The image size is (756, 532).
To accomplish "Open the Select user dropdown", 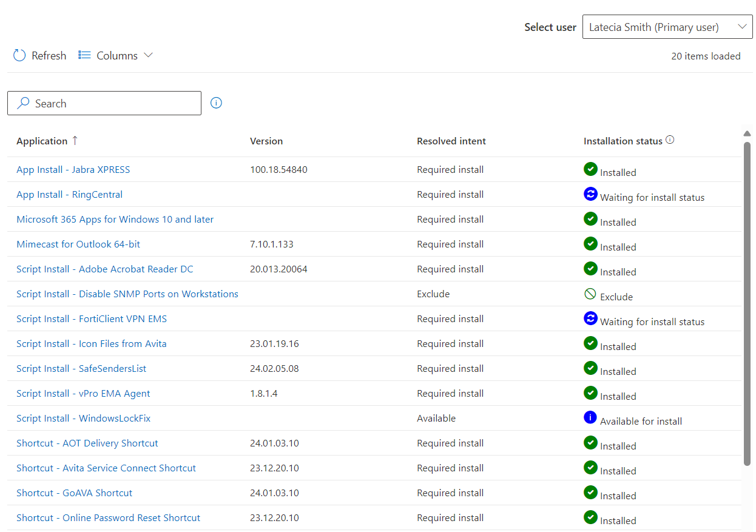I will 667,27.
